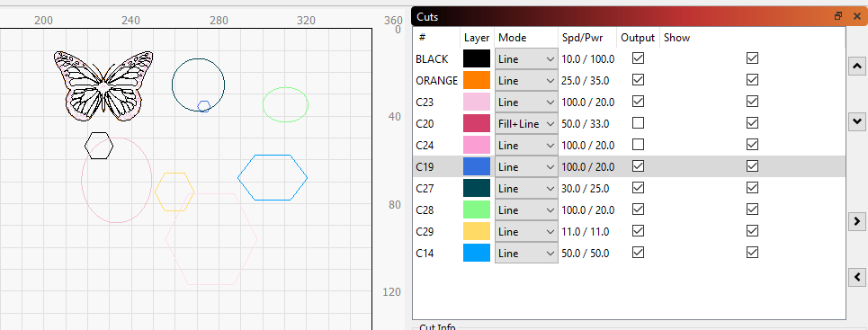Select the blue hexagon shape on canvas
This screenshot has width=868, height=330.
[273, 178]
